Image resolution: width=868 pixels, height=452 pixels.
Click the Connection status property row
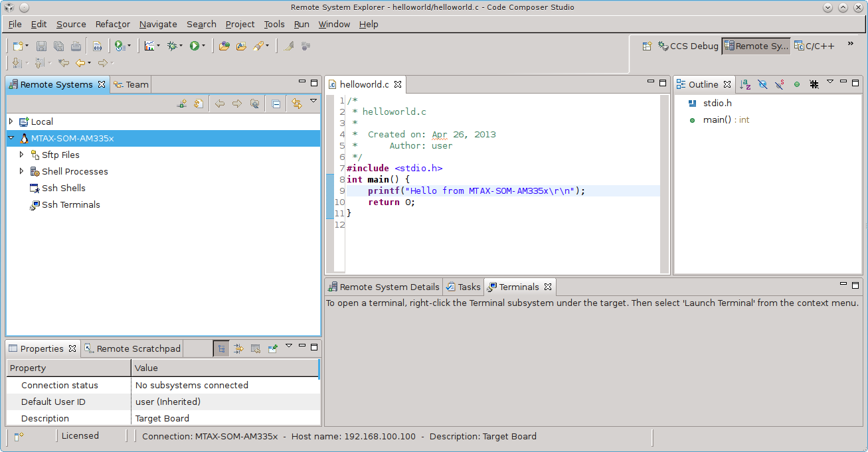pos(163,385)
